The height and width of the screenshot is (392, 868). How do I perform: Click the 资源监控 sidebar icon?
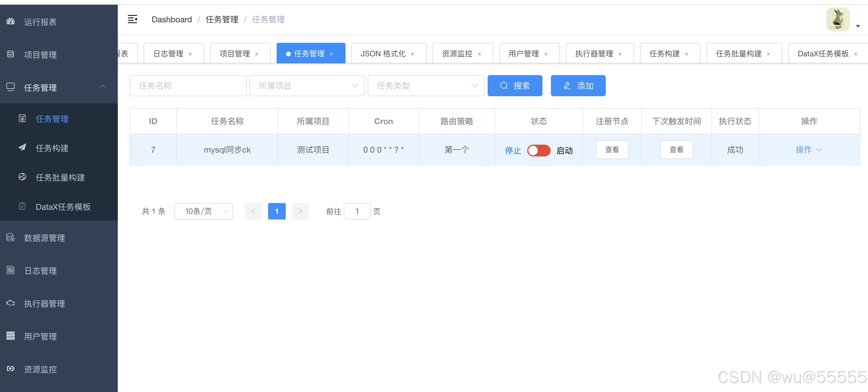(x=11, y=369)
